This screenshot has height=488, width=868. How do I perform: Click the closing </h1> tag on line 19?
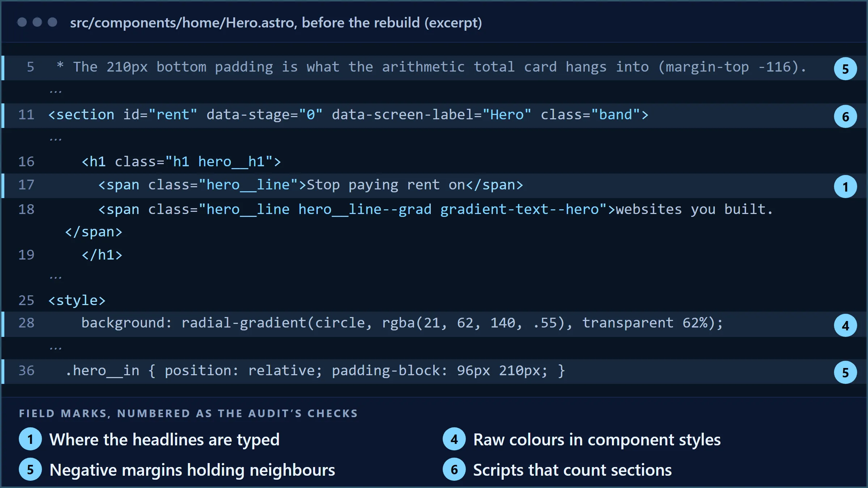click(102, 255)
